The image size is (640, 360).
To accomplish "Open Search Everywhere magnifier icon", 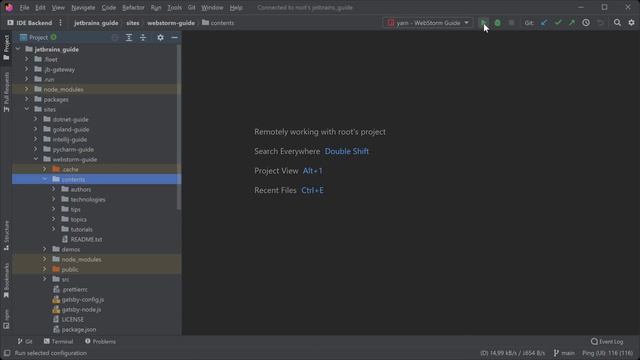I will coord(617,23).
